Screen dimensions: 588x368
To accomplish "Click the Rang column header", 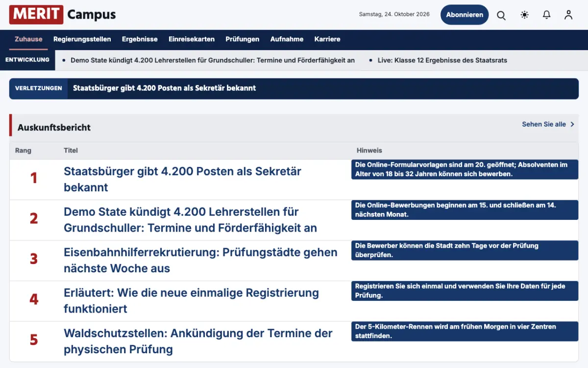I will [23, 151].
